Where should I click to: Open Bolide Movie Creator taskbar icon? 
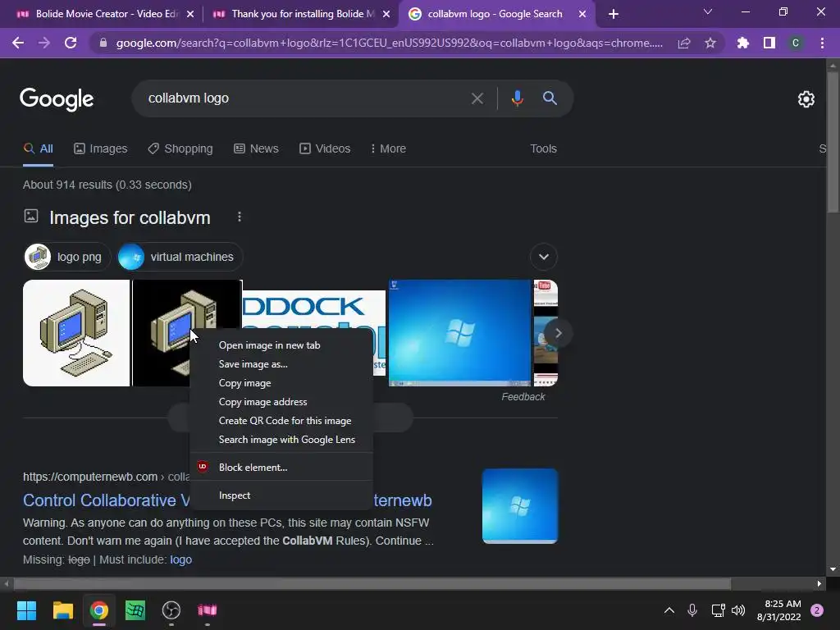pyautogui.click(x=208, y=610)
